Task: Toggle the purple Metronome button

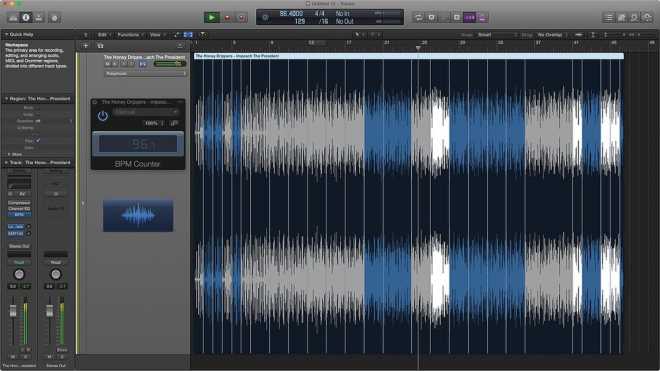Action: point(482,17)
